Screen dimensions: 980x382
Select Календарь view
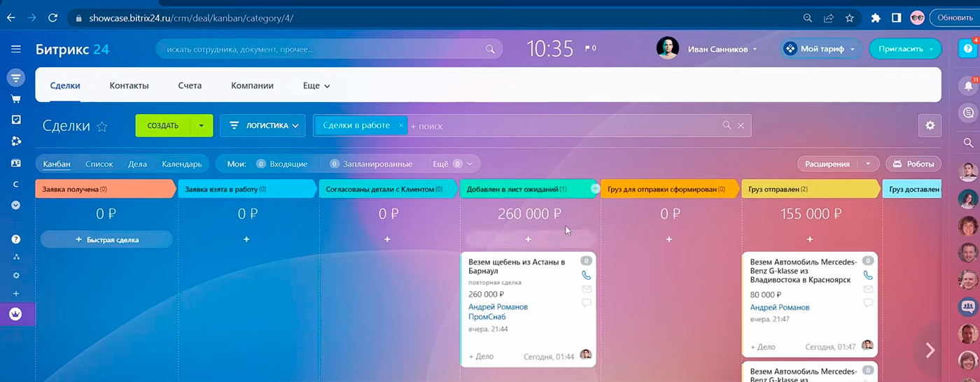coord(181,164)
